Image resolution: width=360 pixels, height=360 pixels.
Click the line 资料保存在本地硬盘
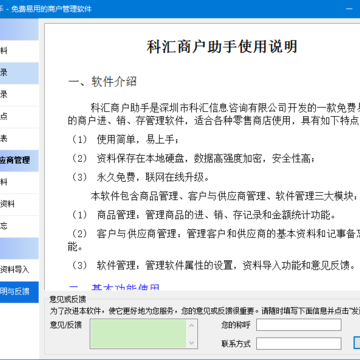pos(192,159)
